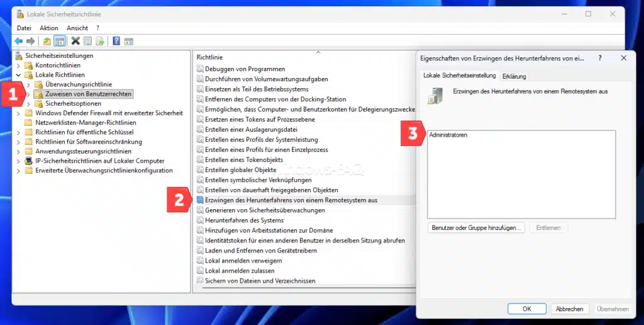Open the Ansicht menu
The image size is (644, 325).
(x=77, y=28)
